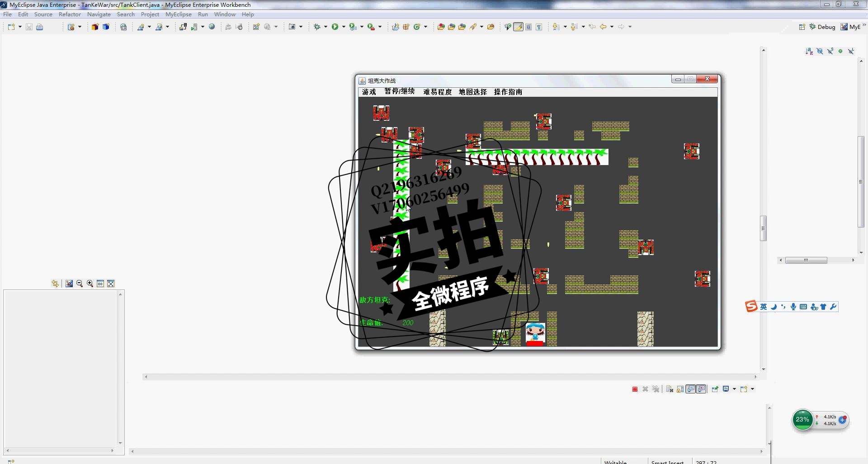The height and width of the screenshot is (464, 868).
Task: Open the 地图选择 menu in tank game
Action: pos(472,92)
